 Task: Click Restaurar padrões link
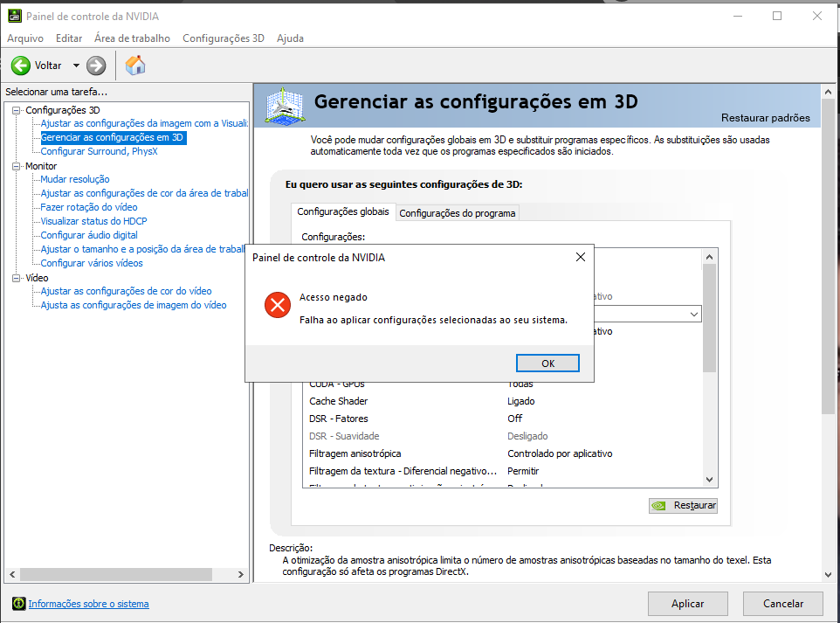[x=766, y=117]
